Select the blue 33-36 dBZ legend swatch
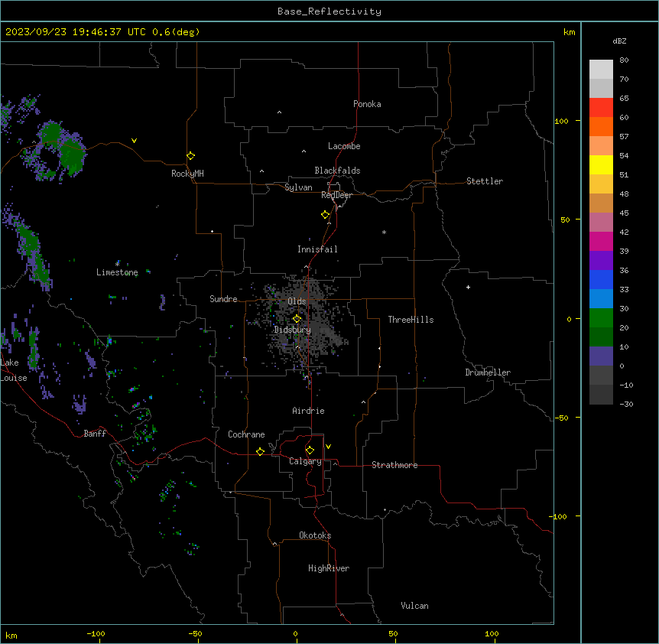659x644 pixels. point(601,279)
